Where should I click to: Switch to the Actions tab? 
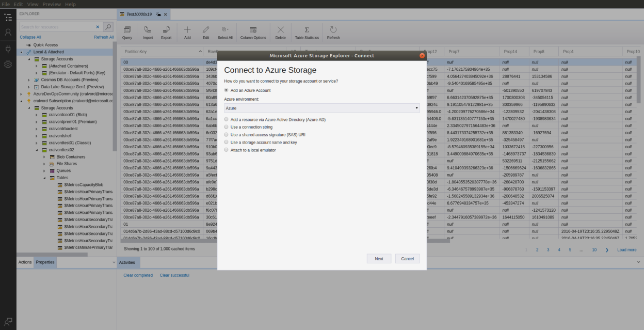pyautogui.click(x=25, y=262)
